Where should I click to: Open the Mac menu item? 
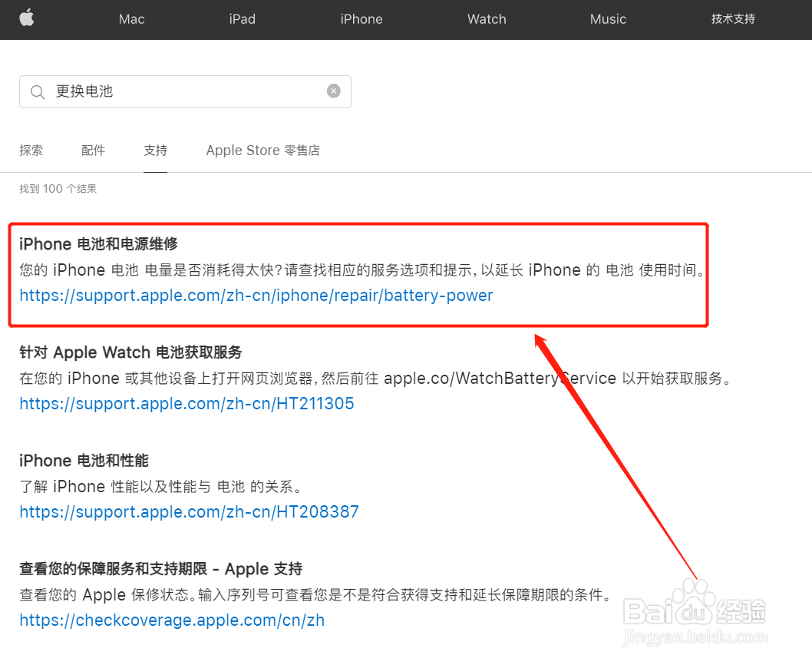coord(131,19)
